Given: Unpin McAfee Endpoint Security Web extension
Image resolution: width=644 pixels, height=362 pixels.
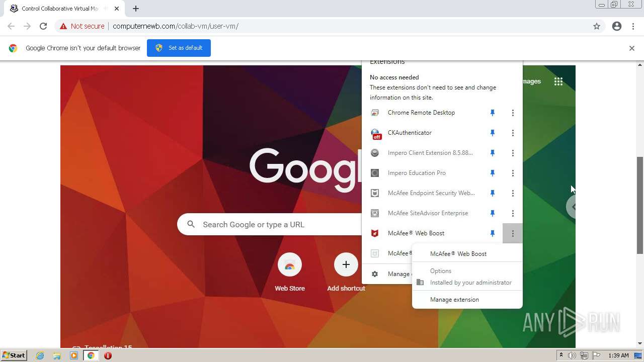Looking at the screenshot, I should [493, 193].
